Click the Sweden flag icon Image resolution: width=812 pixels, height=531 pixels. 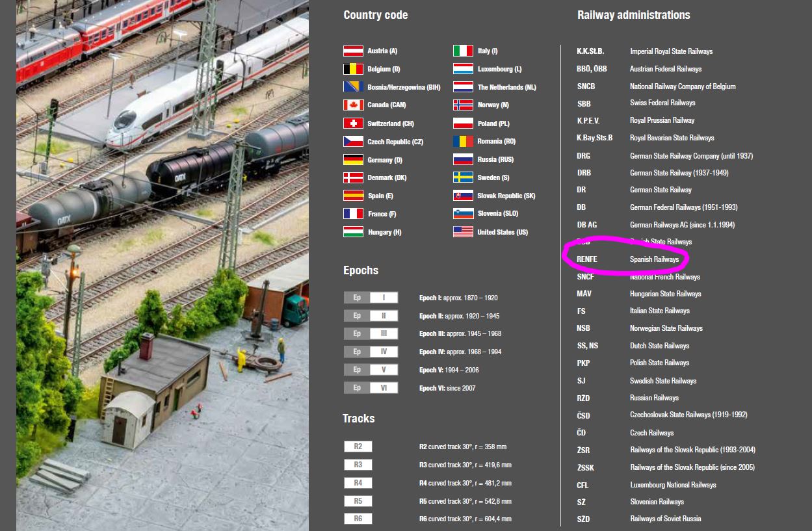(463, 177)
